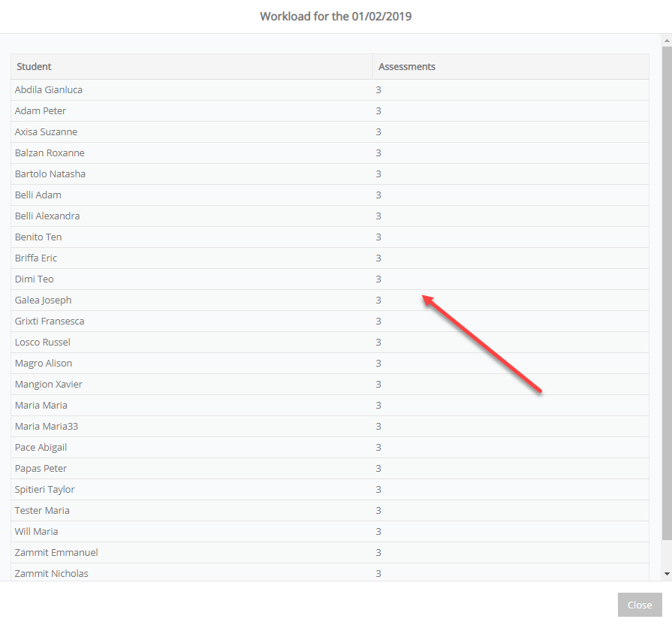The image size is (672, 625).
Task: Click the scrollbar up arrow
Action: pos(667,41)
